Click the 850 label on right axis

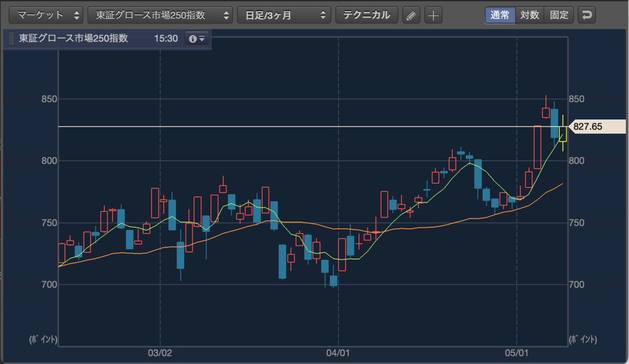578,99
